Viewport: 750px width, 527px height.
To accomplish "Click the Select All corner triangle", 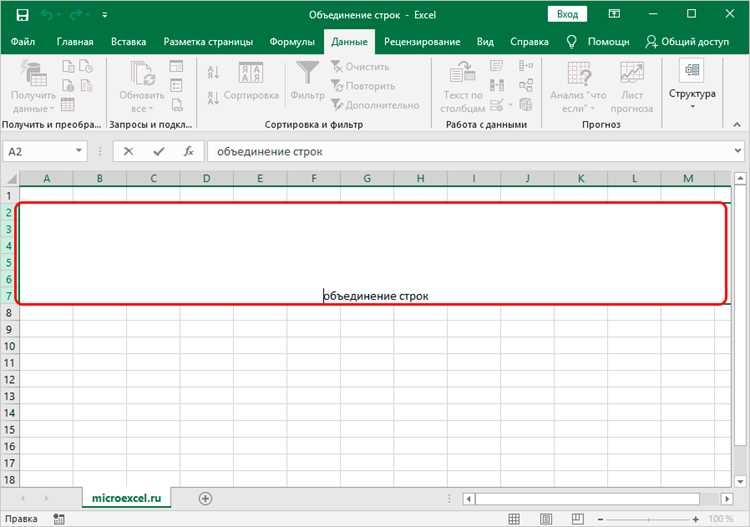I will pyautogui.click(x=10, y=179).
